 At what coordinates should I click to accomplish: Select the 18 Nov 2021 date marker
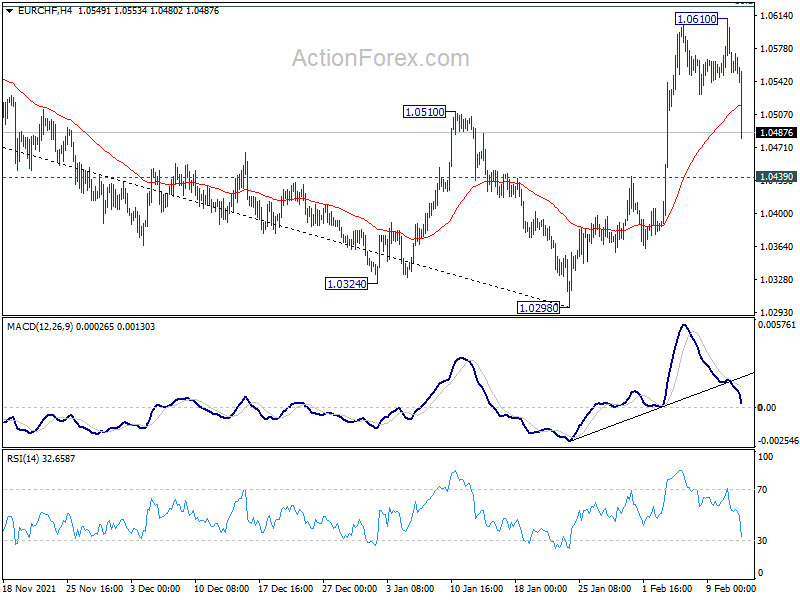[x=30, y=588]
